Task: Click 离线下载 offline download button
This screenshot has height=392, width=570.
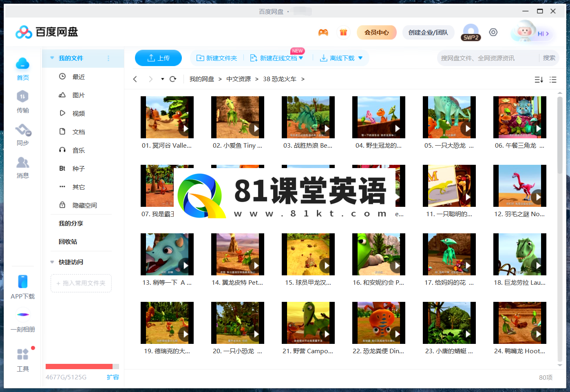Action: (337, 58)
